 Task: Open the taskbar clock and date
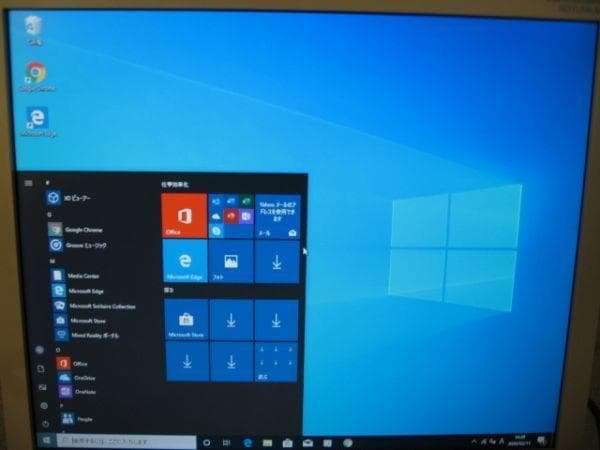[x=520, y=440]
